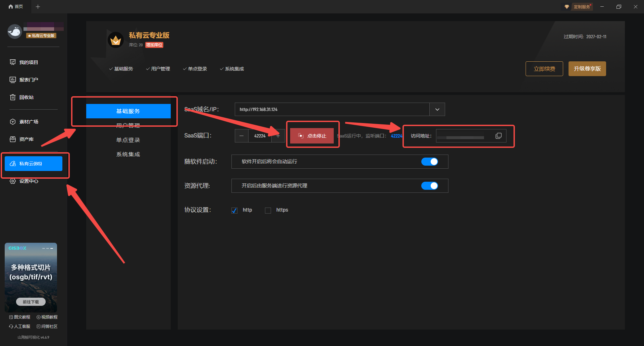The image size is (644, 346).
Task: Click the copy access address icon
Action: (x=498, y=136)
